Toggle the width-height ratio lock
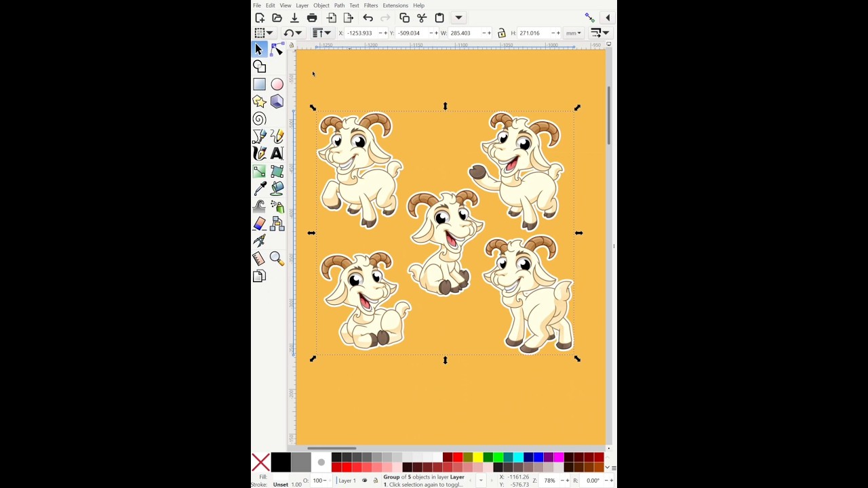The image size is (868, 488). [502, 33]
